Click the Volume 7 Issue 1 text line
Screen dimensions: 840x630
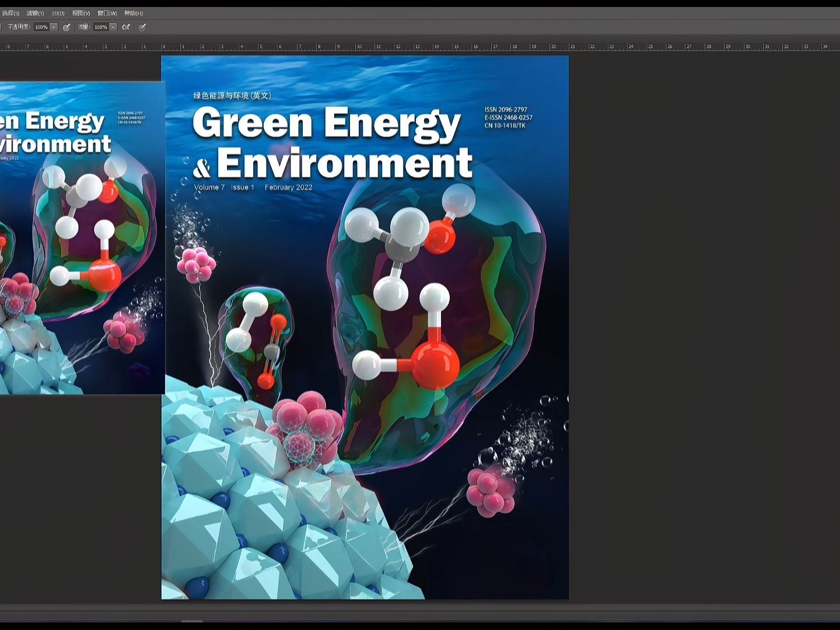tap(253, 187)
